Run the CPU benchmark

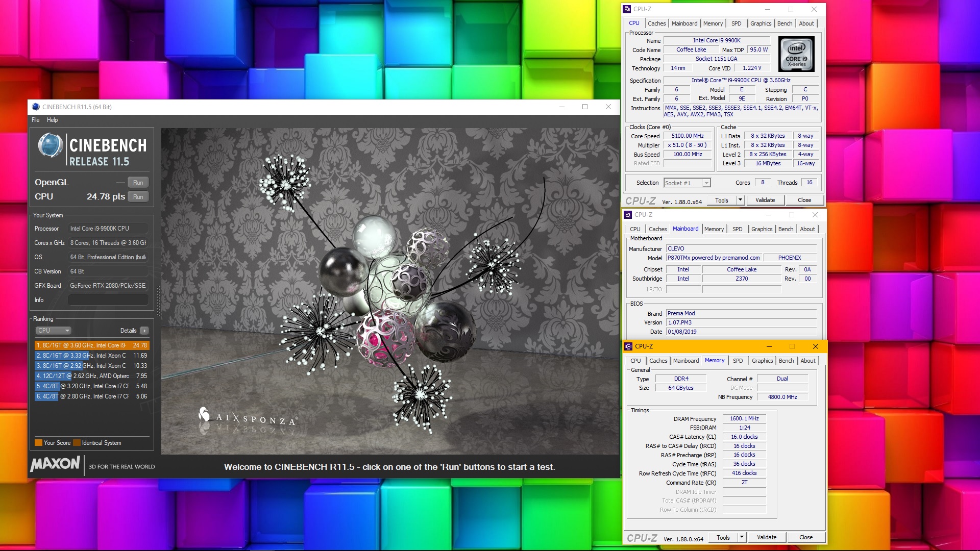138,197
